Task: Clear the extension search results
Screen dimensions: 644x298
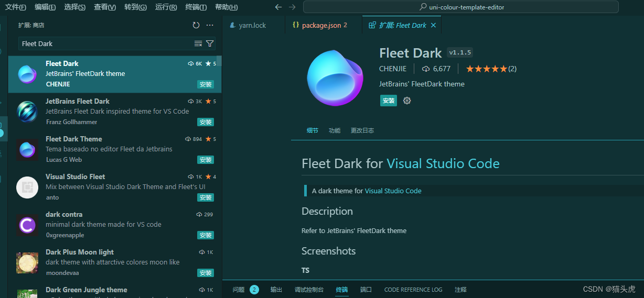Action: 198,43
